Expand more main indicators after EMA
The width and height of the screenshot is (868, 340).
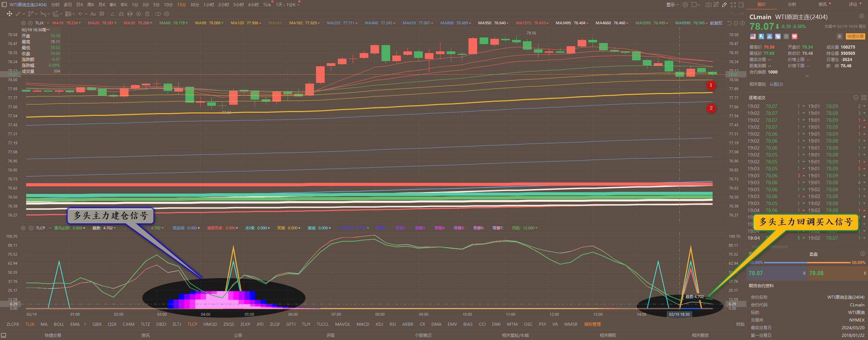pyautogui.click(x=85, y=324)
